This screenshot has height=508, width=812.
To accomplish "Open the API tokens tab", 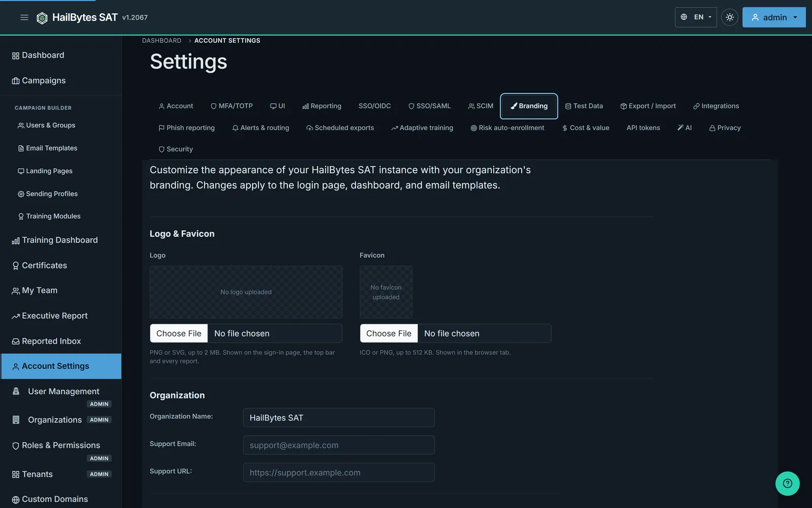I will click(x=644, y=128).
